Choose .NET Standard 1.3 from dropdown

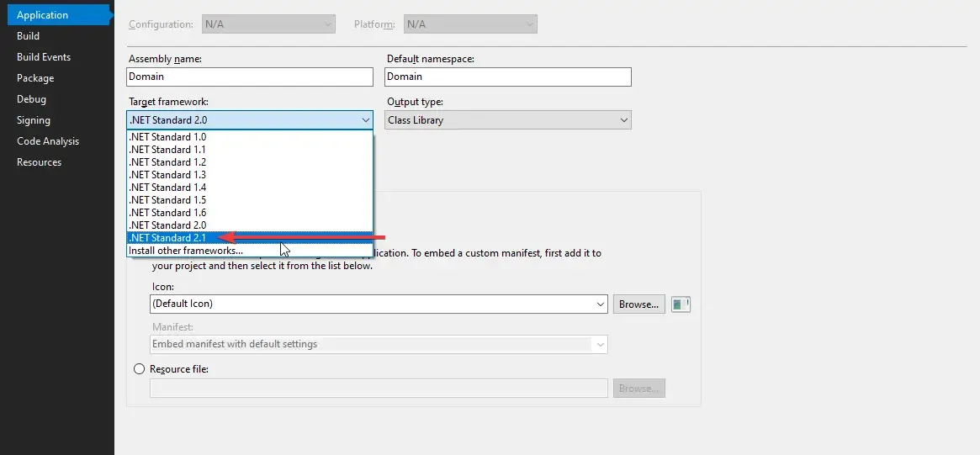point(168,175)
